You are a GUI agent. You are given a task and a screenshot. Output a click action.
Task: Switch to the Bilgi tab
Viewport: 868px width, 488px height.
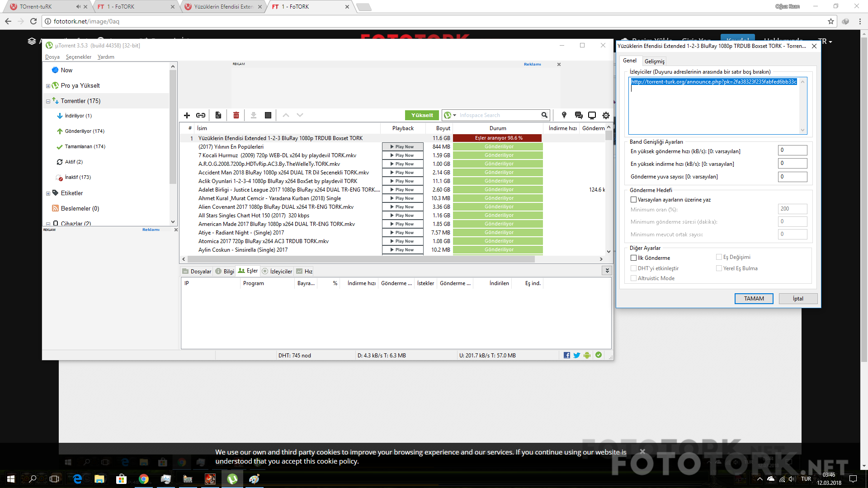click(x=225, y=271)
